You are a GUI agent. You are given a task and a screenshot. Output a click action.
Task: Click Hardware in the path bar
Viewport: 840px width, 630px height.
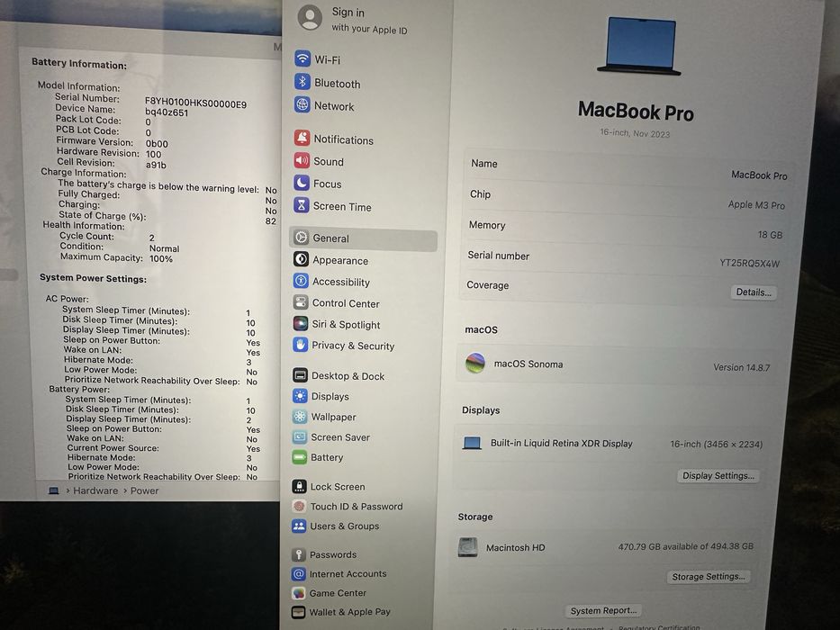click(95, 490)
